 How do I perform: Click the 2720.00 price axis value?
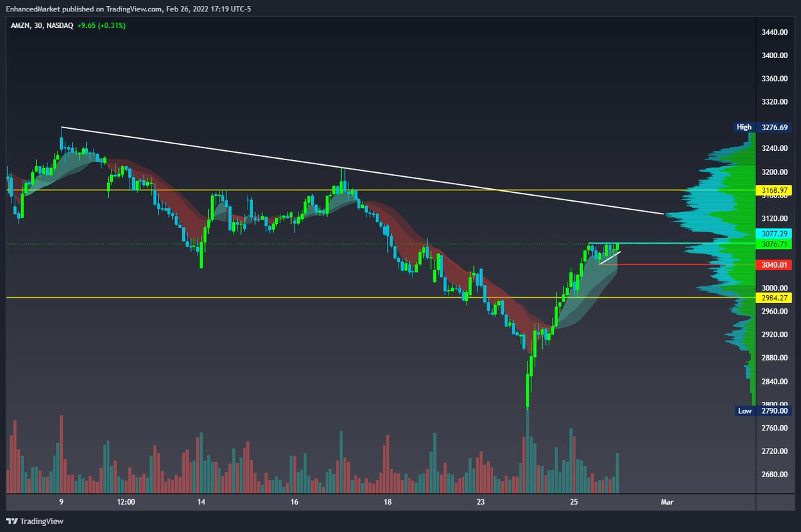775,451
